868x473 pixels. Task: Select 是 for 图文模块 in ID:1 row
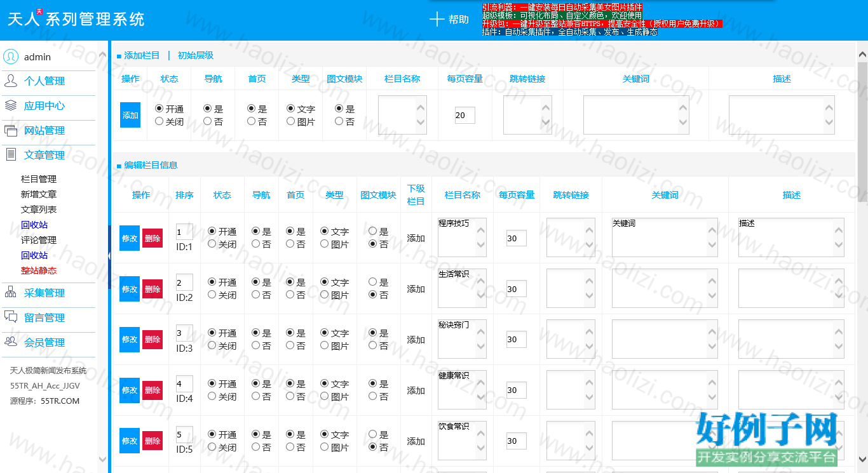[373, 231]
